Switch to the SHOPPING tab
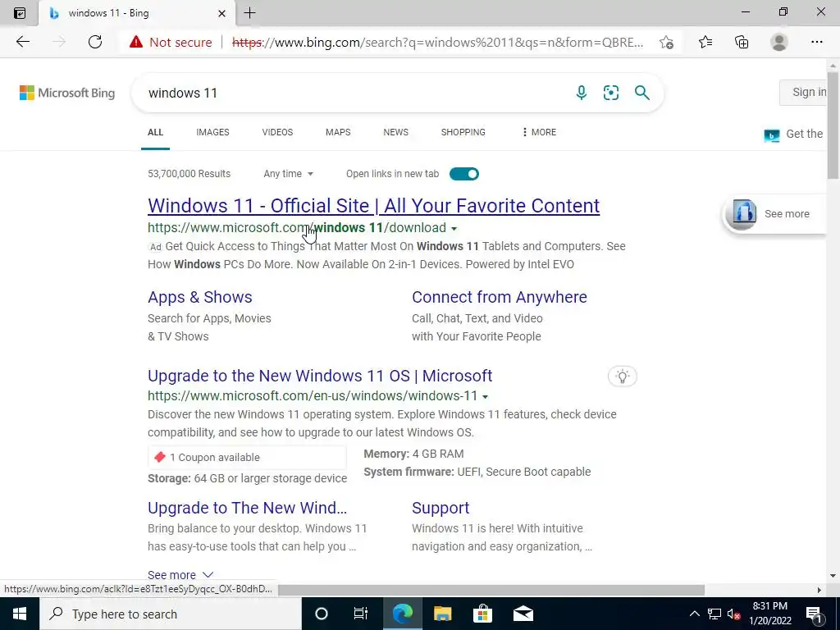 pos(463,132)
